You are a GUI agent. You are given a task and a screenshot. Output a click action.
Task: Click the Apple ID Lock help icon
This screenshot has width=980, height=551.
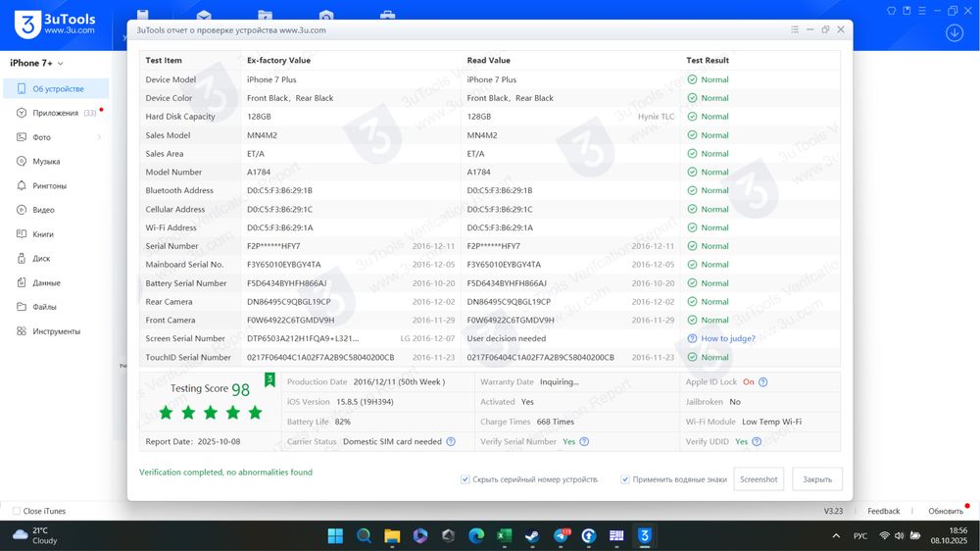click(762, 382)
